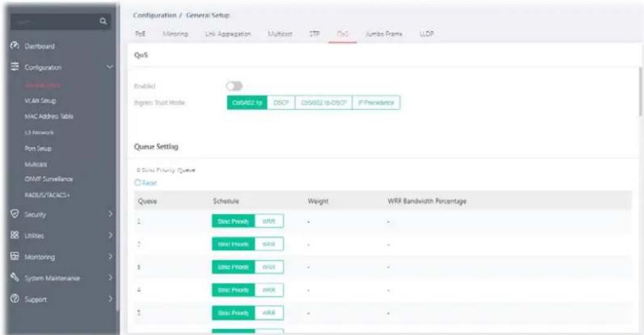Set queue 5 to Strict Priority

tap(233, 313)
